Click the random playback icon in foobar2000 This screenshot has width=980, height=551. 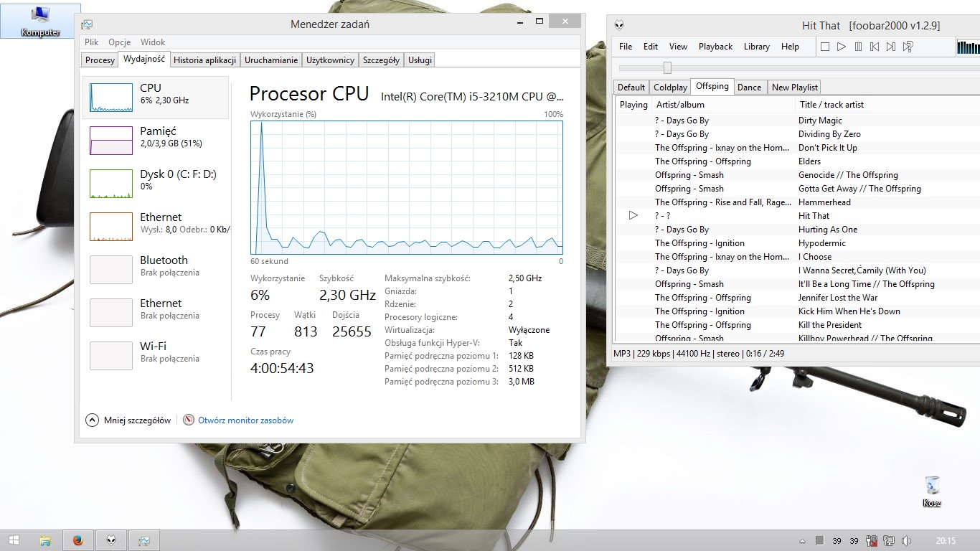tap(908, 47)
